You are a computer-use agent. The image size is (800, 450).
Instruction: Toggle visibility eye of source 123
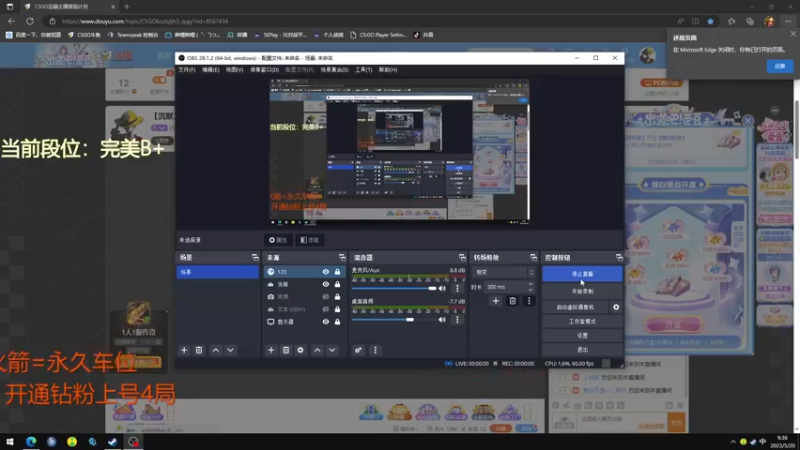[x=326, y=272]
